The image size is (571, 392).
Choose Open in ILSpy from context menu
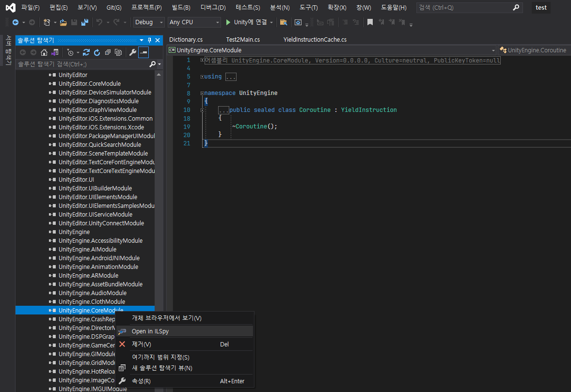point(185,331)
